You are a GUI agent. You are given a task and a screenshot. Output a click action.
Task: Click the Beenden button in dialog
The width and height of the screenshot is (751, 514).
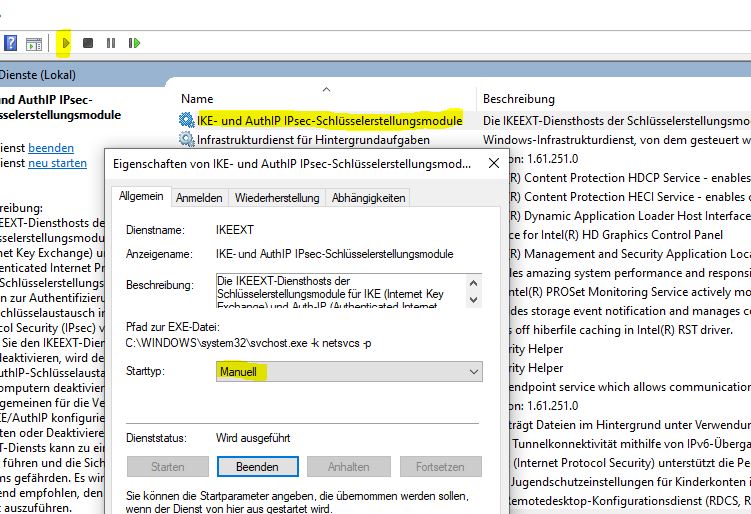coord(258,467)
